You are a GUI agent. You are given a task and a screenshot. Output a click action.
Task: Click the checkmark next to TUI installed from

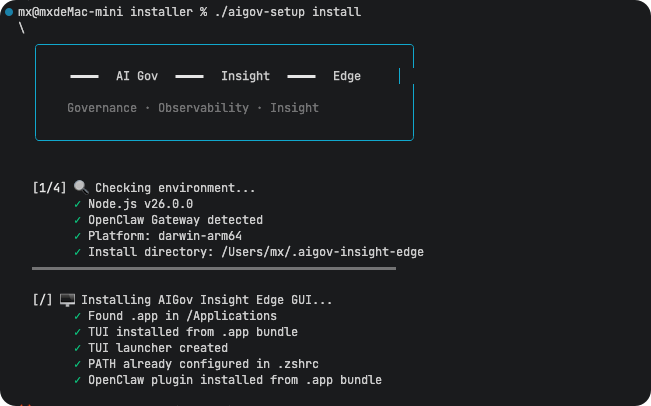78,332
